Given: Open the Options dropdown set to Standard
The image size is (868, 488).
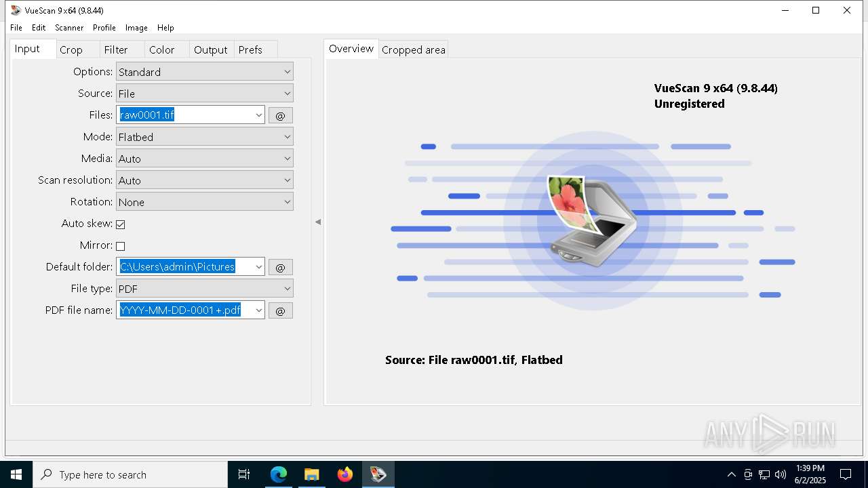Looking at the screenshot, I should [x=204, y=72].
